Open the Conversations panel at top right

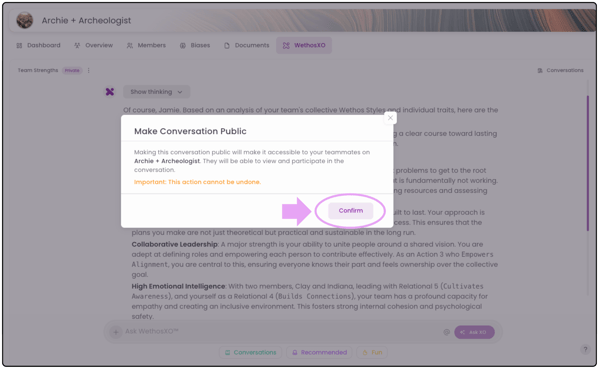click(x=561, y=70)
